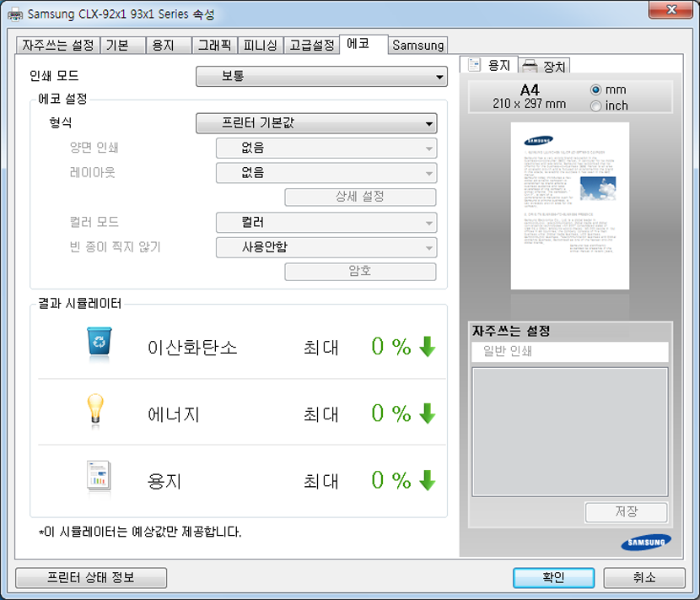Open the 인쇄 모드 dropdown

click(321, 77)
